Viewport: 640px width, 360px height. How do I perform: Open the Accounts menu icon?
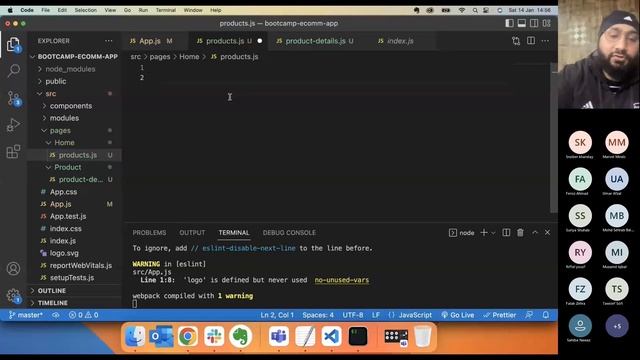click(13, 269)
